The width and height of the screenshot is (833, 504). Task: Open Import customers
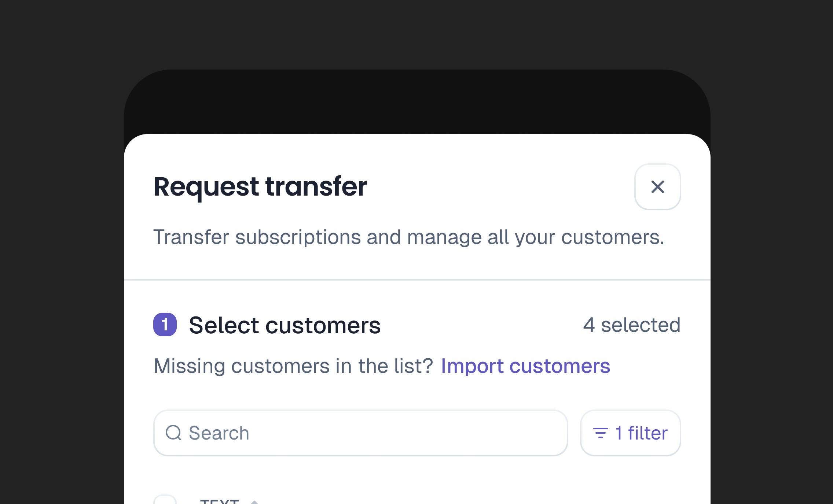click(525, 366)
